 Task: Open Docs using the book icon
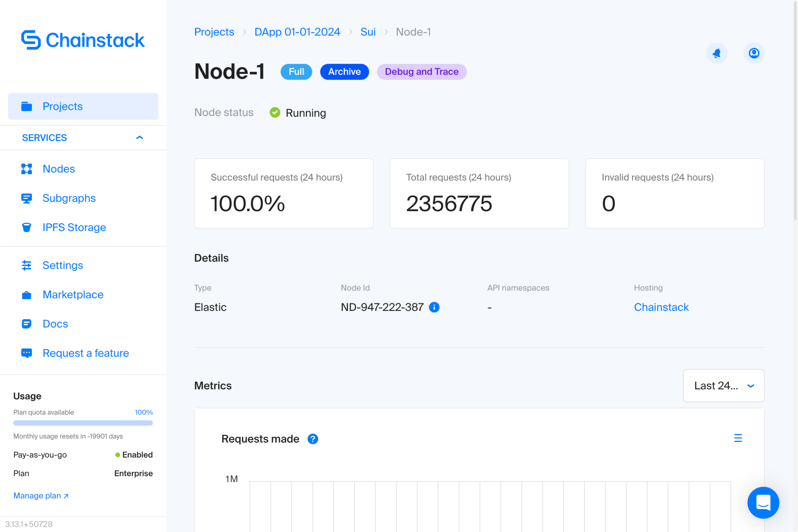[x=26, y=324]
